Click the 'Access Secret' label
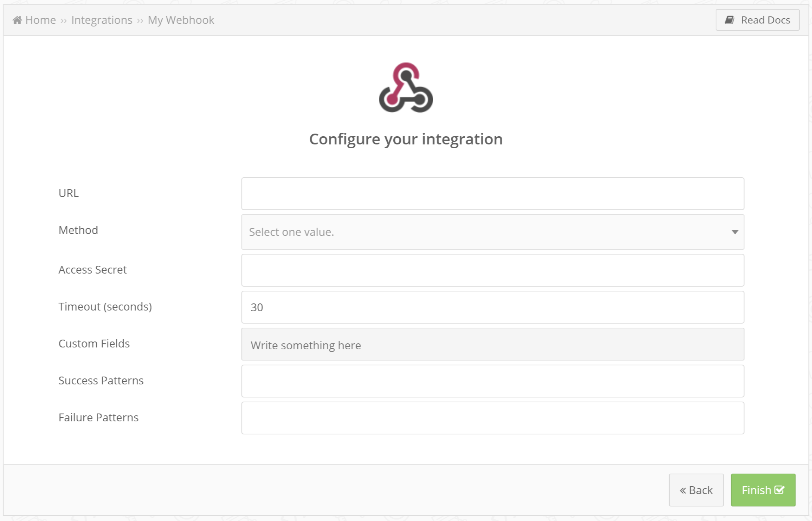The image size is (812, 521). (x=93, y=269)
